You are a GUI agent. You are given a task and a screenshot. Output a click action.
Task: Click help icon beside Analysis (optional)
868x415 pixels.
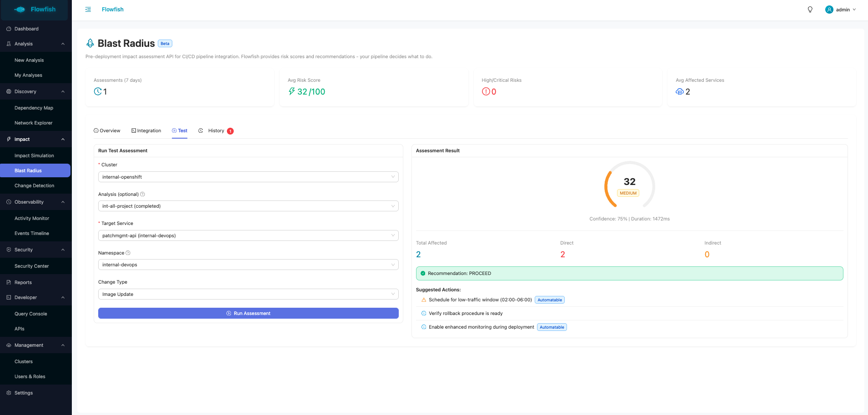(x=142, y=194)
